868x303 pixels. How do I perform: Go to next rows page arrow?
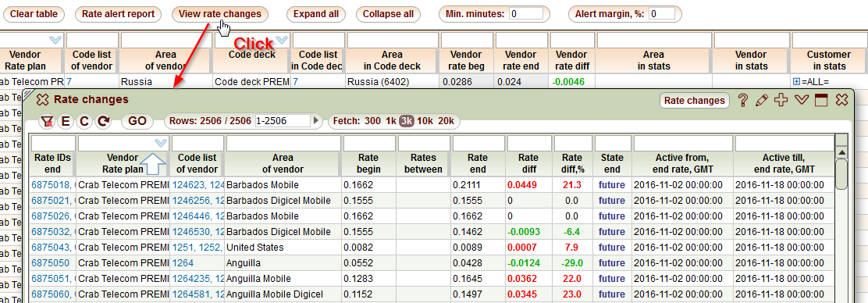coord(316,121)
